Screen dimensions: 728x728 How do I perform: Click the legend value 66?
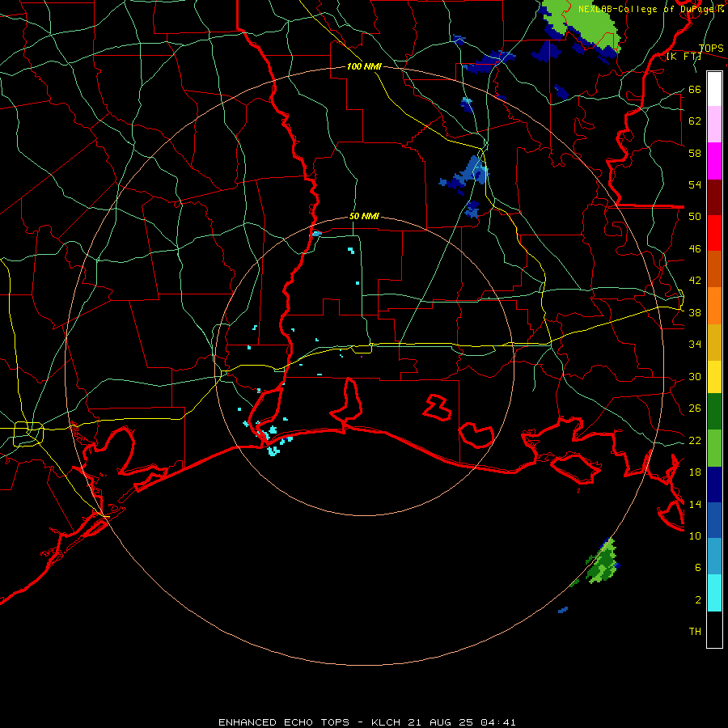click(x=695, y=89)
